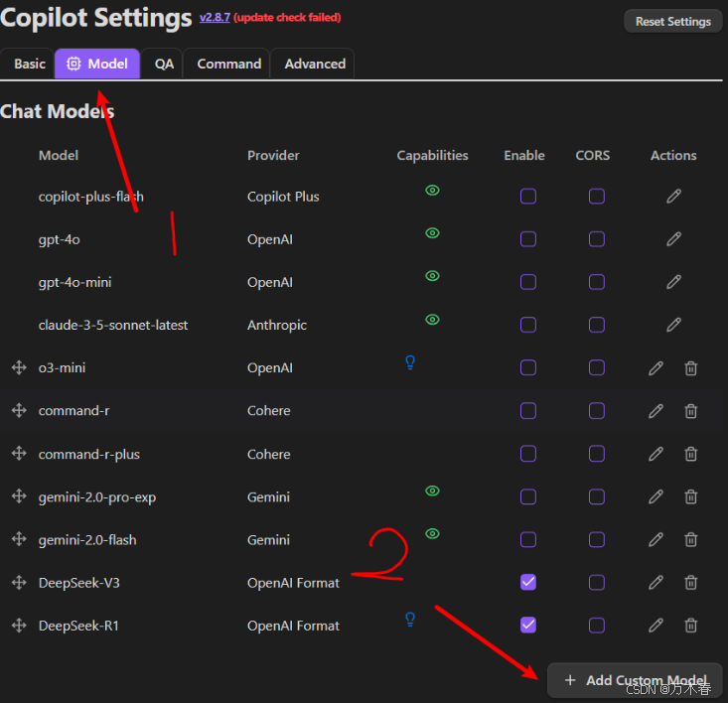
Task: Go to the Command tab
Action: pos(228,64)
